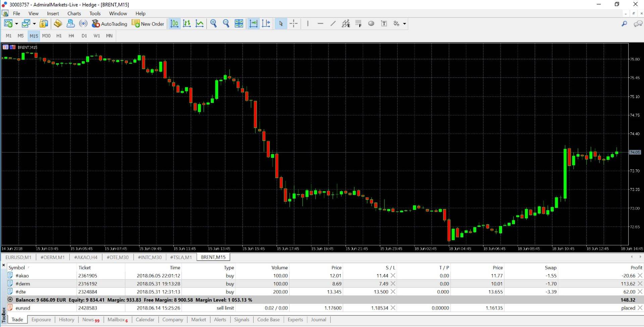Screen dimensions: 644x327
Task: Open the EURUSD,M1 chart tab
Action: point(18,257)
